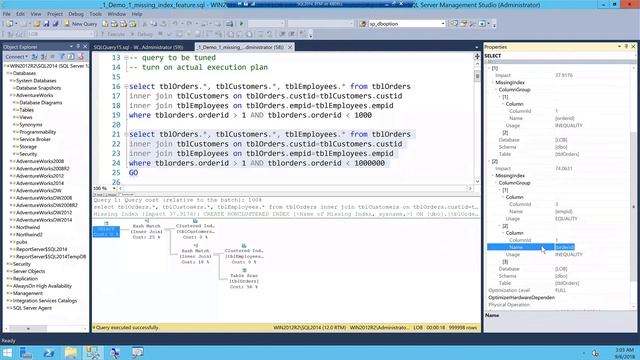Click the Refresh icon in Object Explorer toolbar
The height and width of the screenshot is (360, 640).
tap(71, 57)
